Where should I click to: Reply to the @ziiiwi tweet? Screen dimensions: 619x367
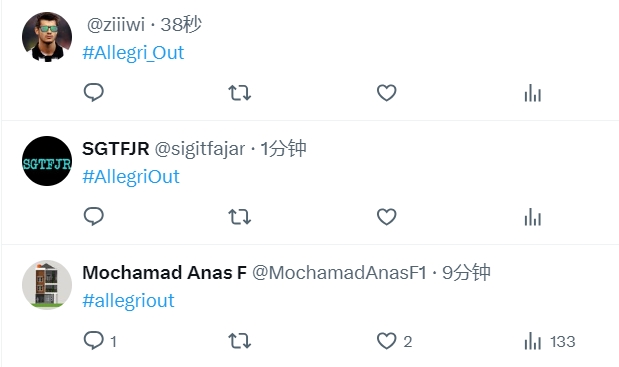94,93
